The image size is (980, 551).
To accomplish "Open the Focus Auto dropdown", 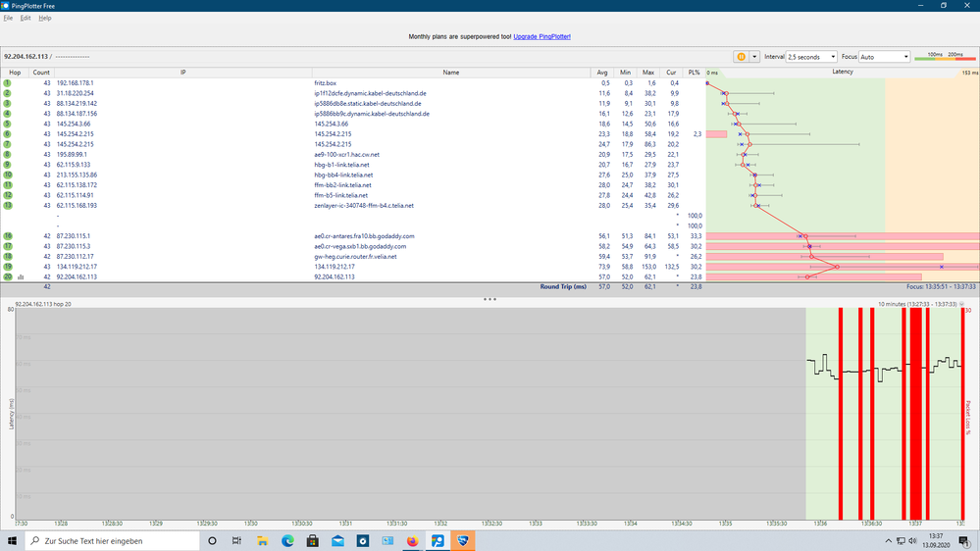I will click(x=884, y=57).
